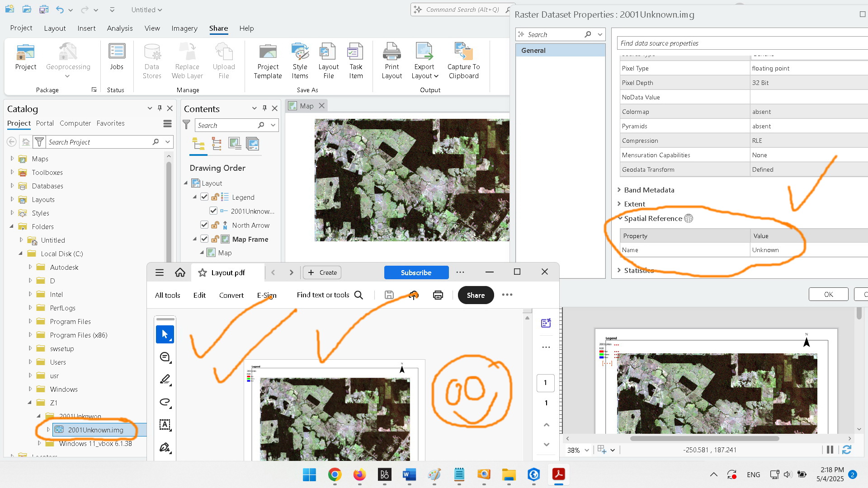Select the annotation pen tool in Acrobat
Image resolution: width=868 pixels, height=488 pixels.
pos(165,380)
